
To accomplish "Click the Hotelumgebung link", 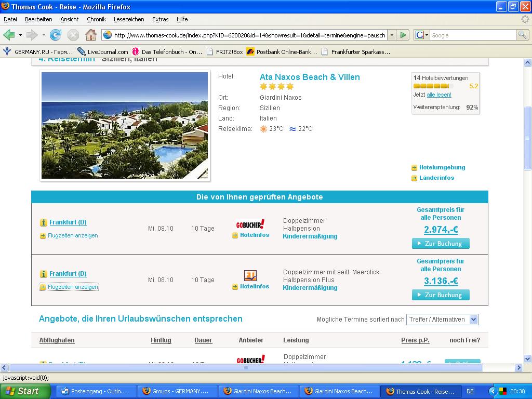I will (442, 167).
